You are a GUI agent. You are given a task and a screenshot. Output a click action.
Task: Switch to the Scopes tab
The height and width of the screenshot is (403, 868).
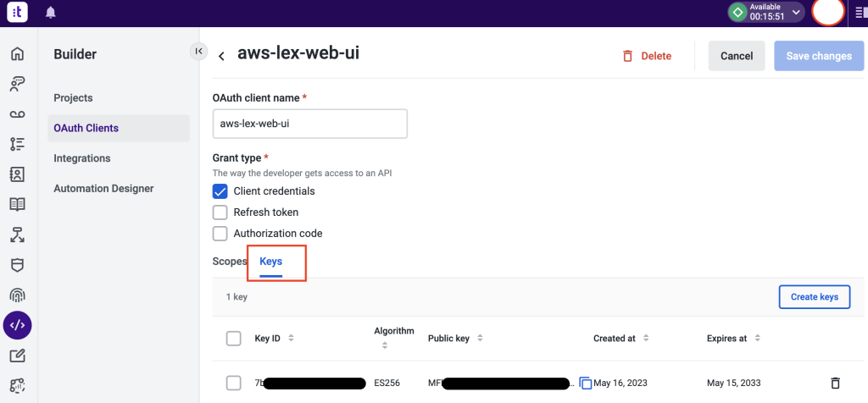tap(229, 262)
